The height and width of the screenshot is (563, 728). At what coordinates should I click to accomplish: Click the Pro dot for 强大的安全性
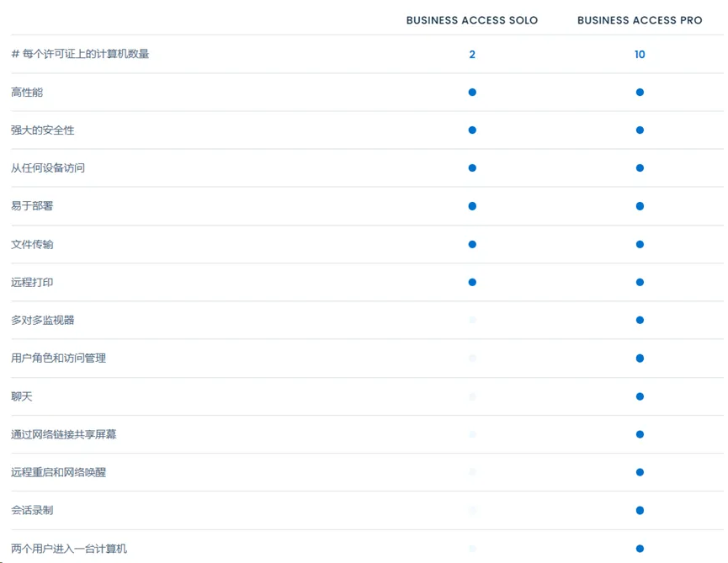(x=640, y=130)
